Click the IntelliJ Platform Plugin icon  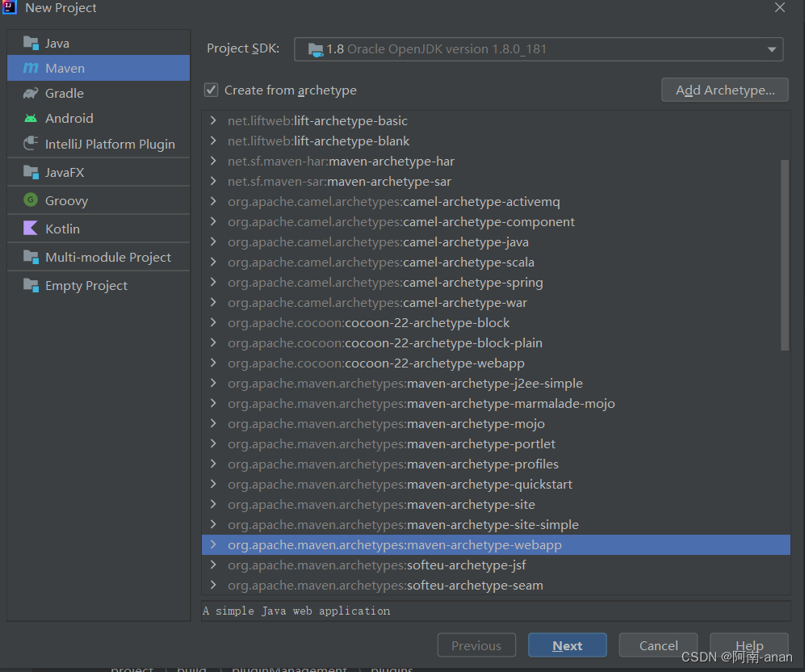[31, 143]
